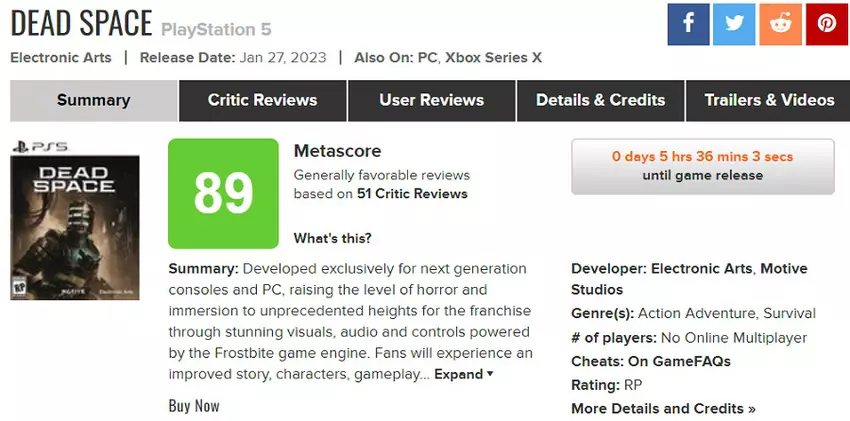The height and width of the screenshot is (421, 850).
Task: Expand the full game summary
Action: (463, 375)
